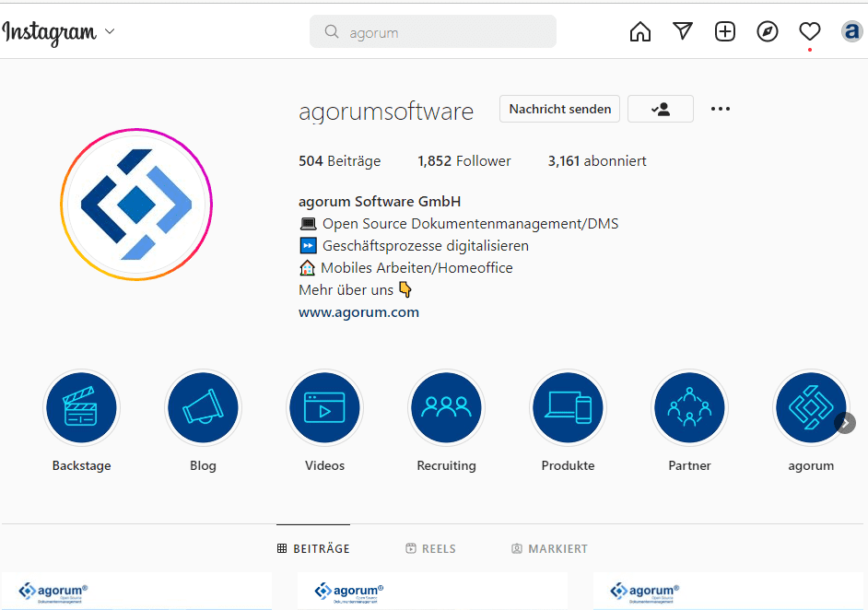Open the 1,852 Follower list
Viewport: 868px width, 610px height.
pos(463,161)
